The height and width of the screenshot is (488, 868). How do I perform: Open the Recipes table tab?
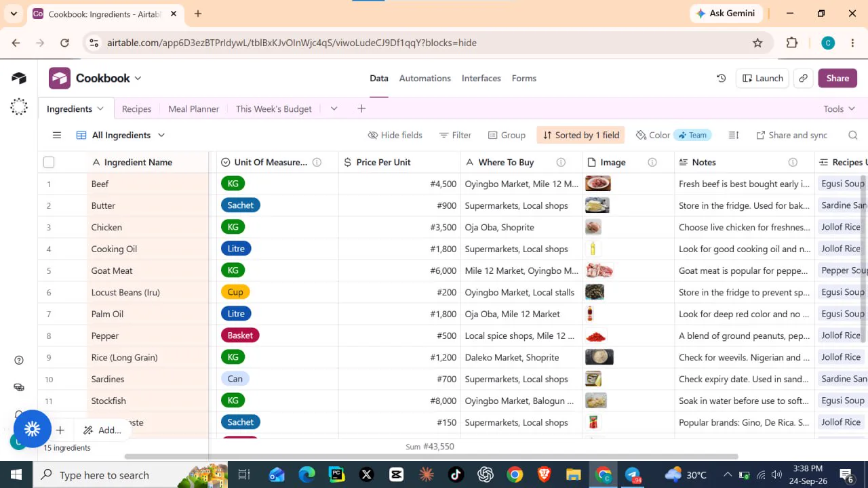(x=136, y=108)
